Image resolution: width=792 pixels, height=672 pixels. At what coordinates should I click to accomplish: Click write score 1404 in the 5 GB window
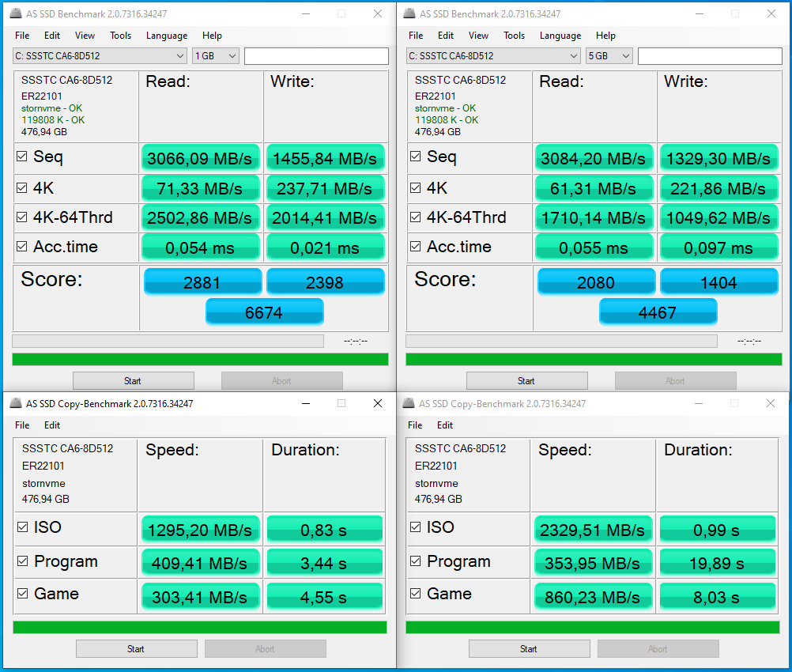point(718,282)
